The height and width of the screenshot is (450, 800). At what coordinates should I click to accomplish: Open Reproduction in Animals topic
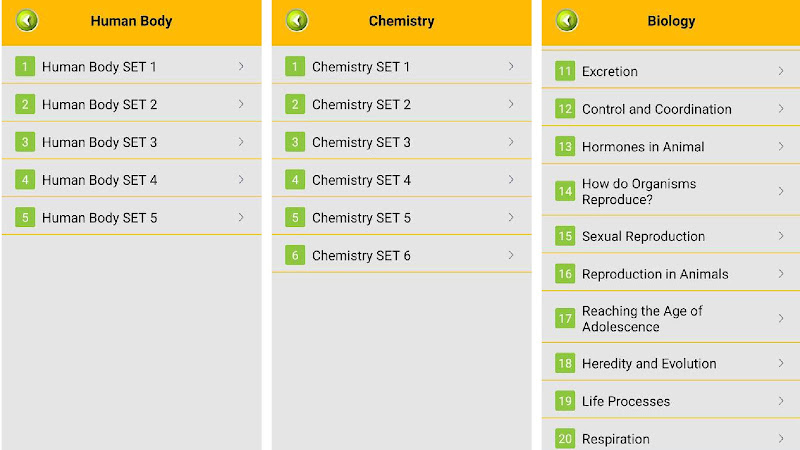[671, 274]
